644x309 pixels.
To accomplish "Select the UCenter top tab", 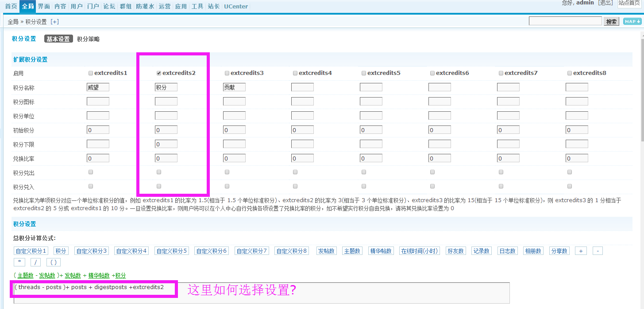I will [236, 6].
